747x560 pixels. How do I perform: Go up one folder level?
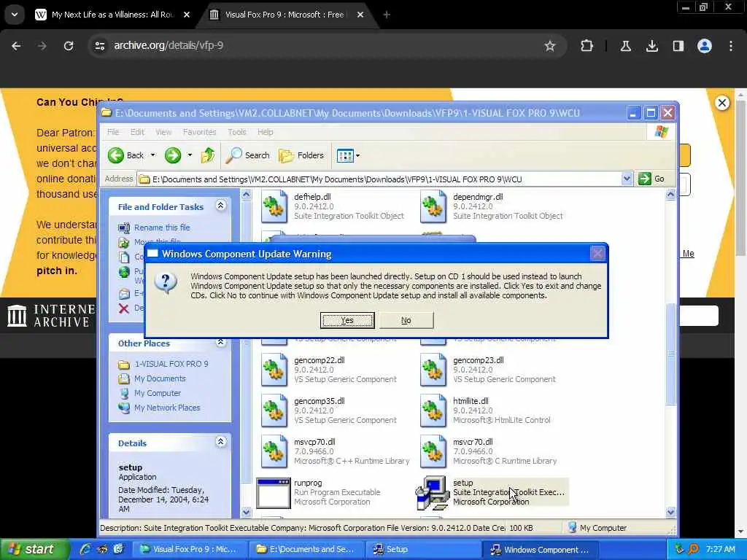pos(208,155)
